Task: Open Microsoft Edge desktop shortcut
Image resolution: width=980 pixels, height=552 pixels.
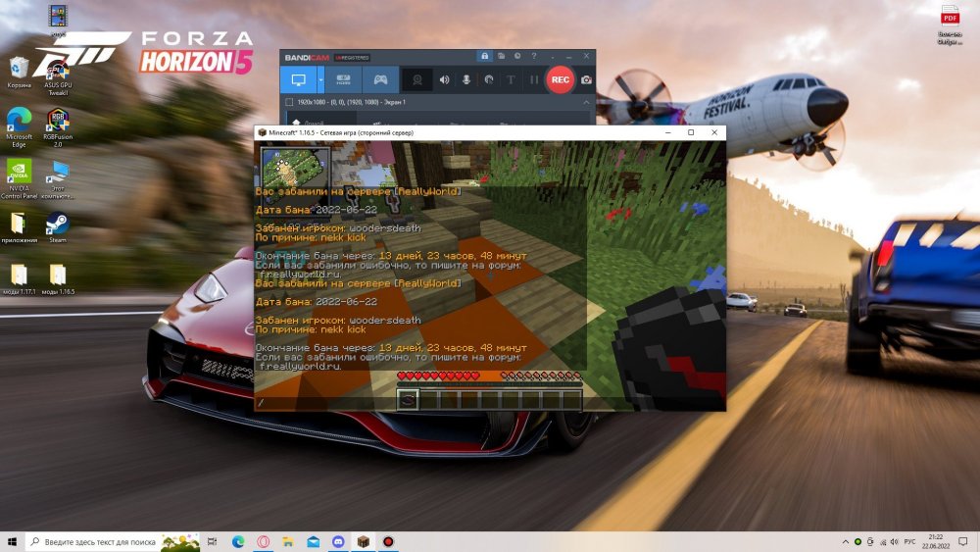Action: coord(19,126)
